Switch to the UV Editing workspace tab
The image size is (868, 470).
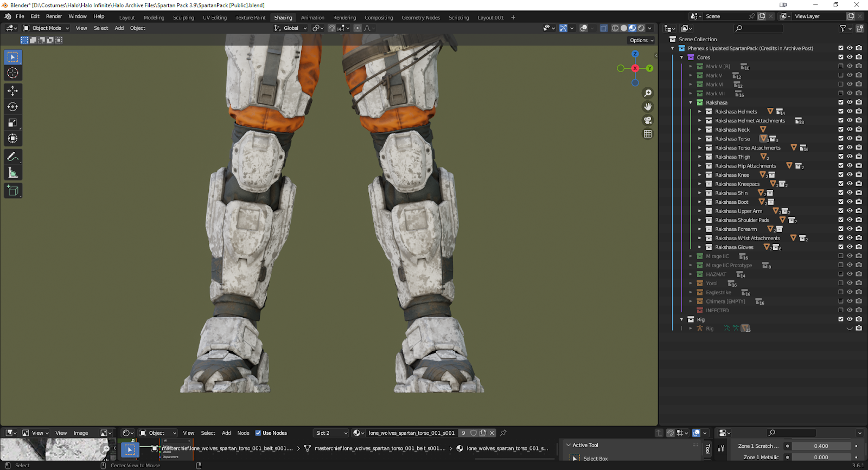click(x=214, y=18)
